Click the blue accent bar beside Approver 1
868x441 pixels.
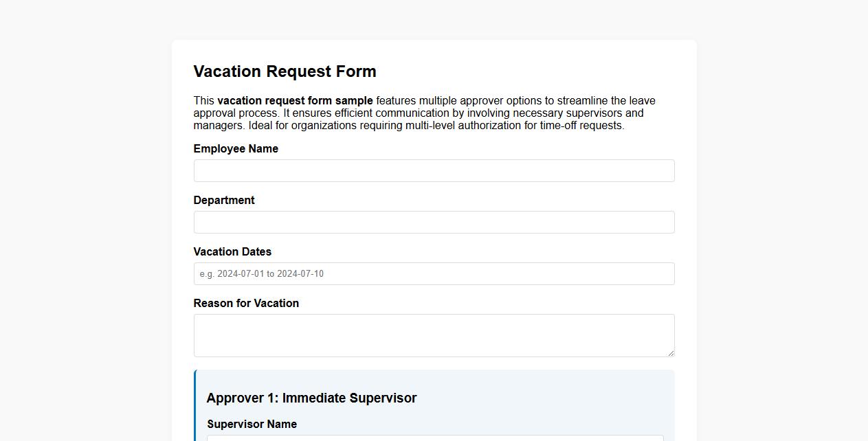pos(194,405)
